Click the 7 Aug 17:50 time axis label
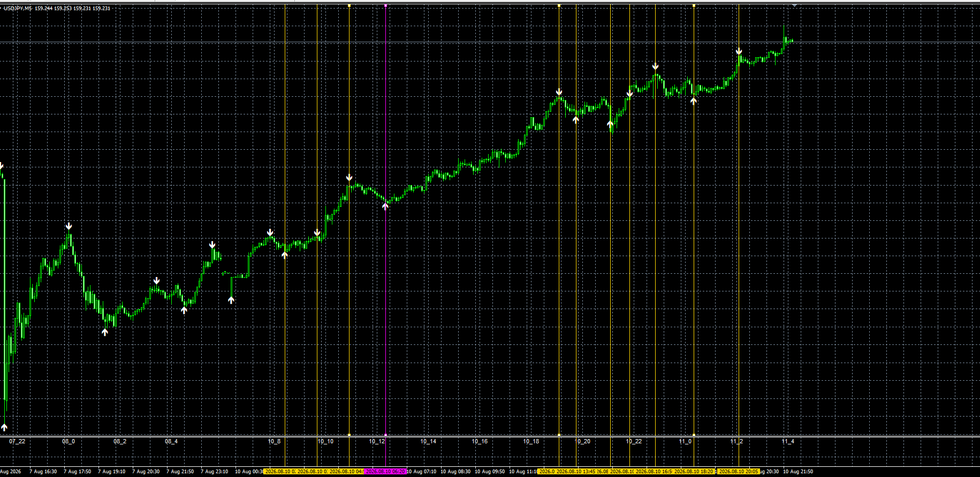 [78, 472]
